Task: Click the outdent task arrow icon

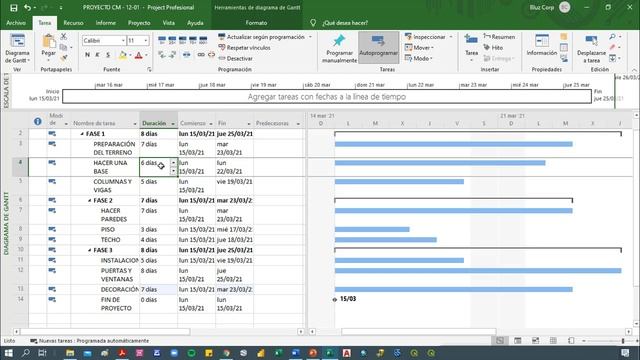Action: tap(162, 55)
